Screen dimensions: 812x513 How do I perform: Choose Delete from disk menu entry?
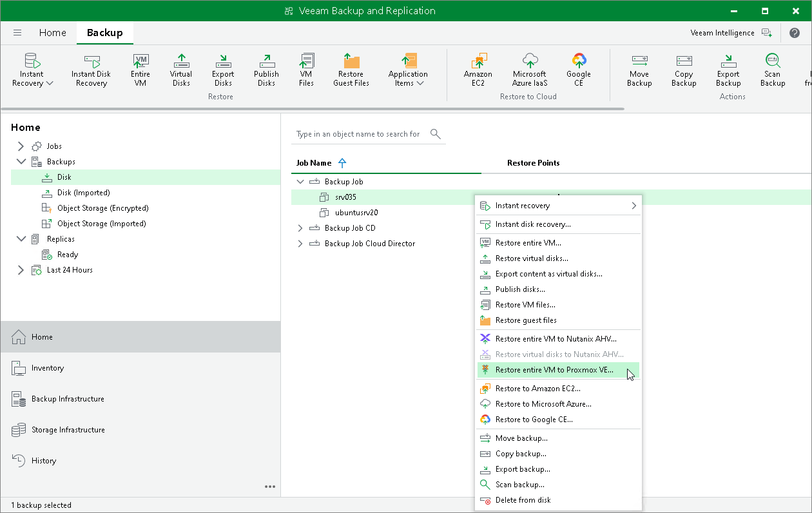pos(559,500)
